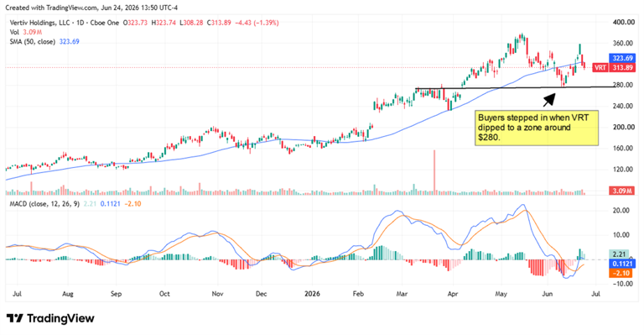Click the May time axis label
Viewport: 644px width, 335px height.
coord(501,294)
